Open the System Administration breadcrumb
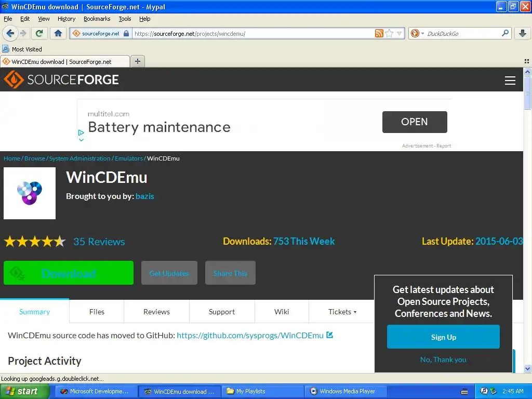 point(79,158)
